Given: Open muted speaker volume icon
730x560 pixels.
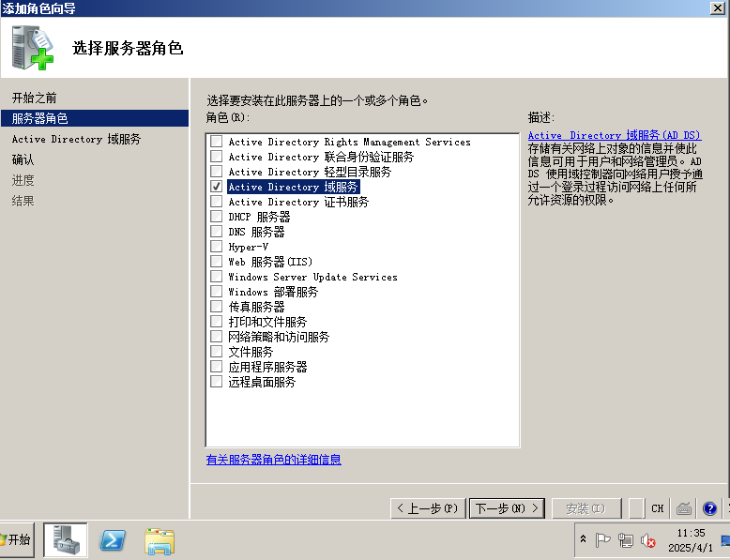Looking at the screenshot, I should pyautogui.click(x=647, y=540).
